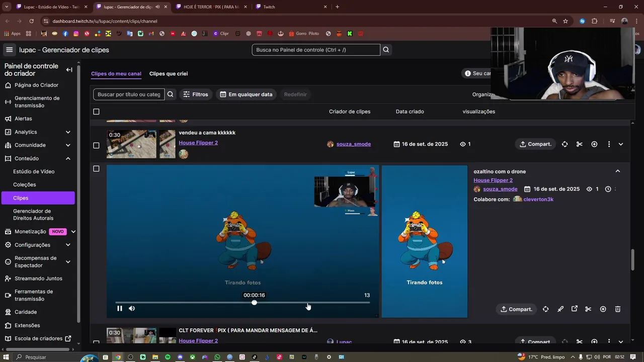Select Clipes in the sidebar
The height and width of the screenshot is (362, 644).
tap(38, 198)
